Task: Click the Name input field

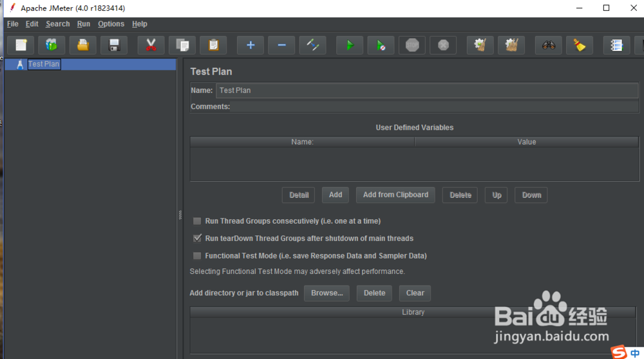Action: [427, 90]
